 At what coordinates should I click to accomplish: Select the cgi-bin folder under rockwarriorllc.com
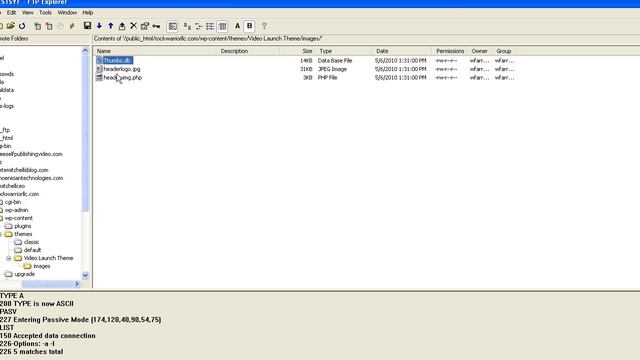(x=13, y=202)
